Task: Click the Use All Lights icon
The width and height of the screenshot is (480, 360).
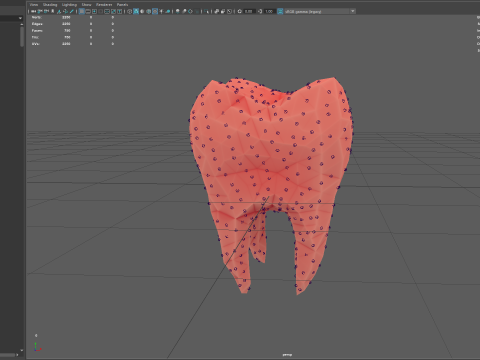Action: coord(161,11)
